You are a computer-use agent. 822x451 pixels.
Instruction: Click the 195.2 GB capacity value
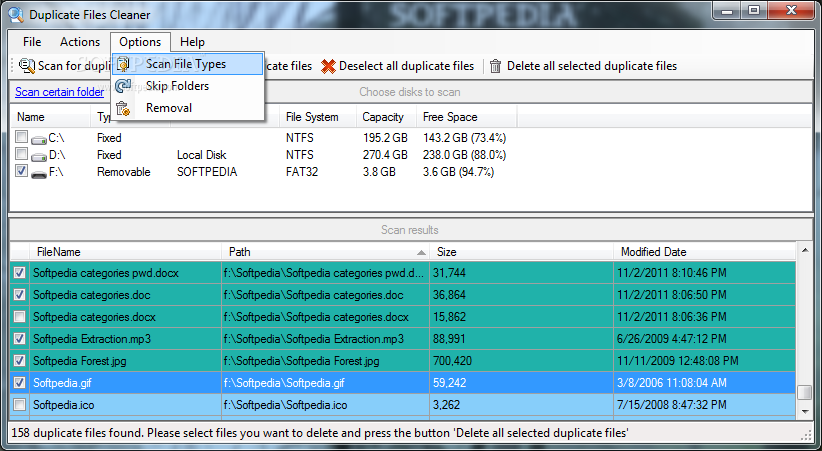pyautogui.click(x=385, y=138)
